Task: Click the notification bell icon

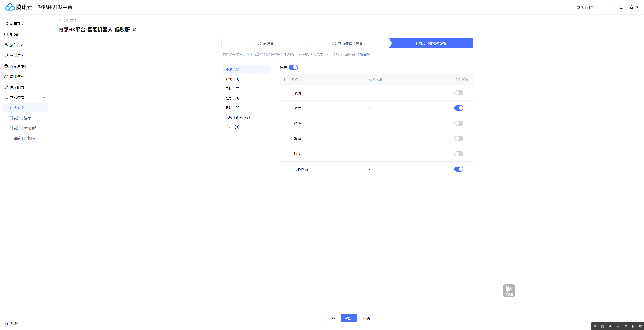Action: 621,7
